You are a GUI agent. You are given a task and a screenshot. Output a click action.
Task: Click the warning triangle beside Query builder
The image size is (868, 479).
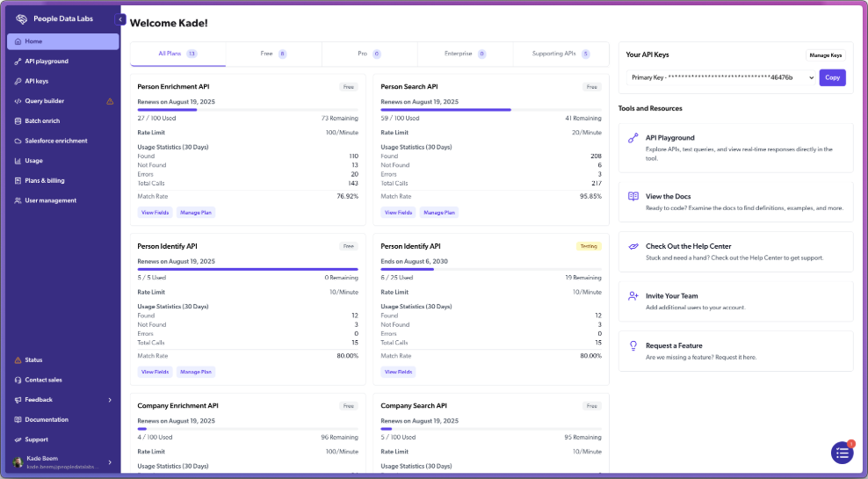click(x=110, y=101)
